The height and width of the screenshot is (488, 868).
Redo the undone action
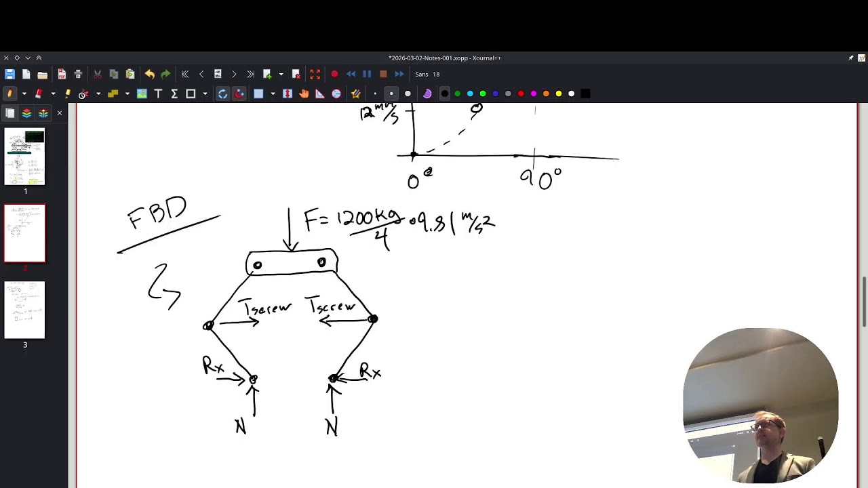(x=165, y=74)
